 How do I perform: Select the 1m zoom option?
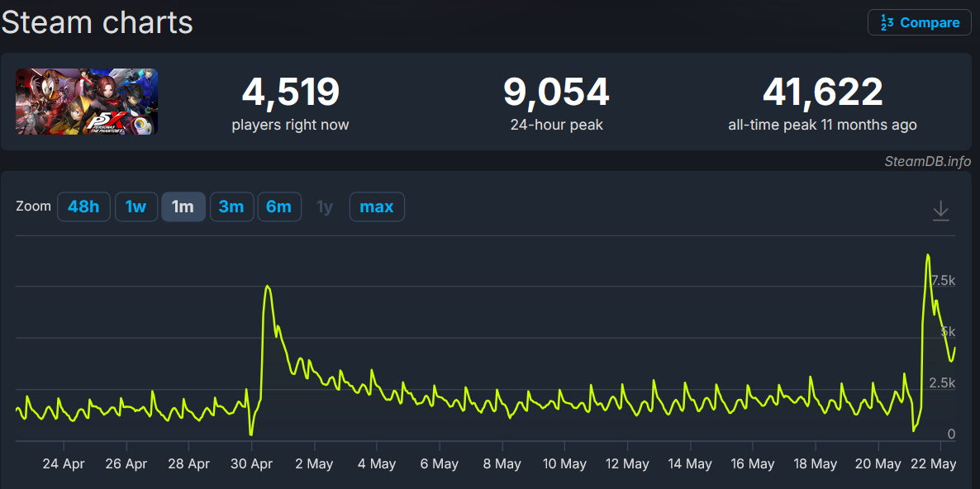coord(183,207)
